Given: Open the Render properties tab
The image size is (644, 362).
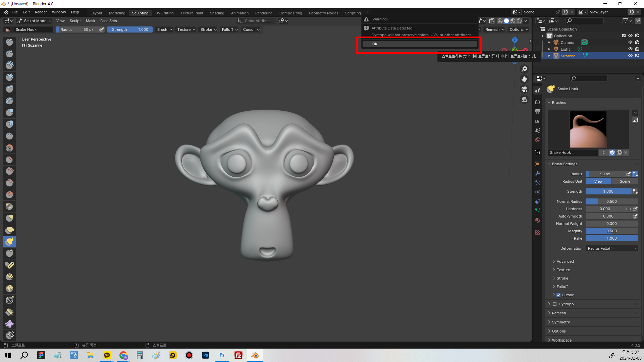Looking at the screenshot, I should [x=538, y=102].
